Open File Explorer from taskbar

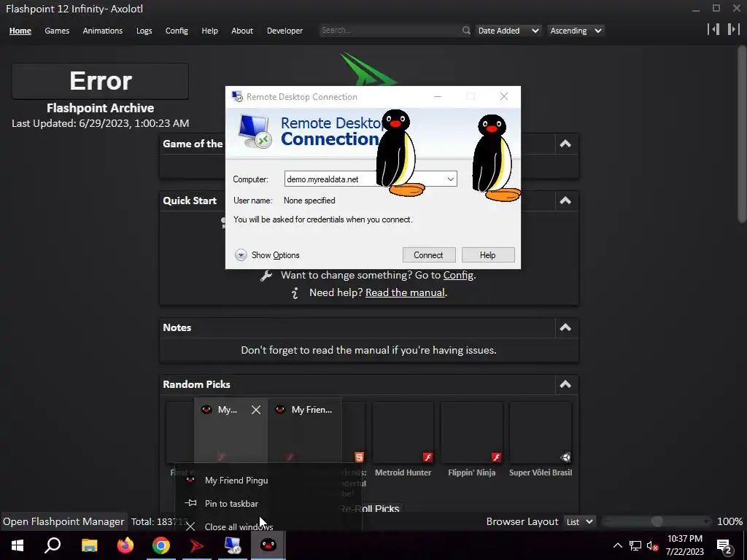coord(89,545)
